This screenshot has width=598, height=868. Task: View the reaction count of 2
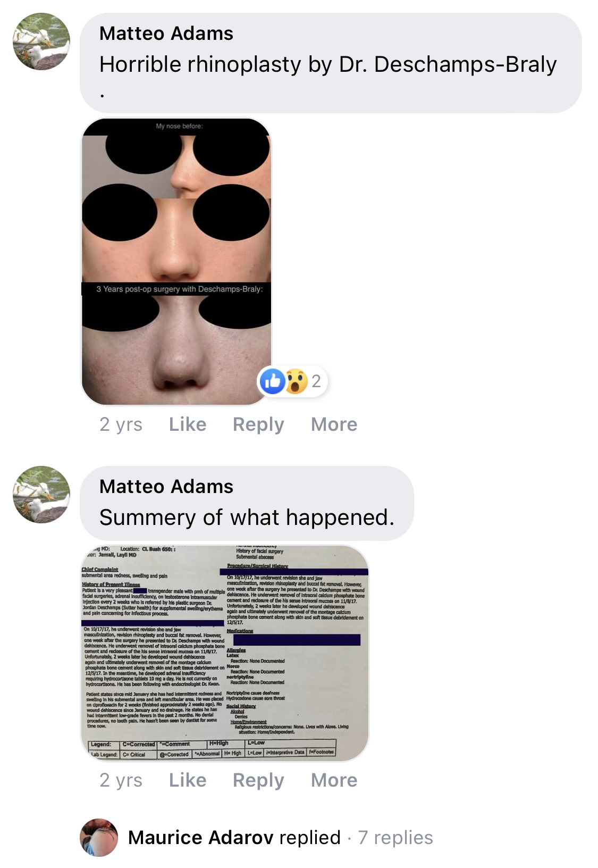click(x=316, y=381)
